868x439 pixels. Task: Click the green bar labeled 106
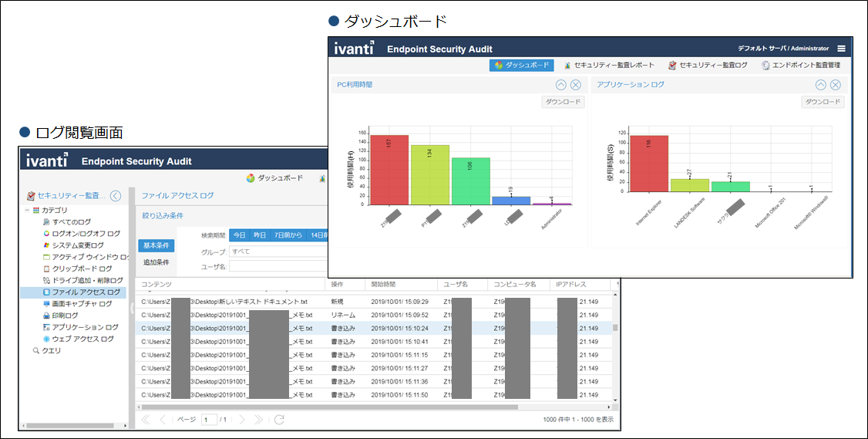pos(470,181)
